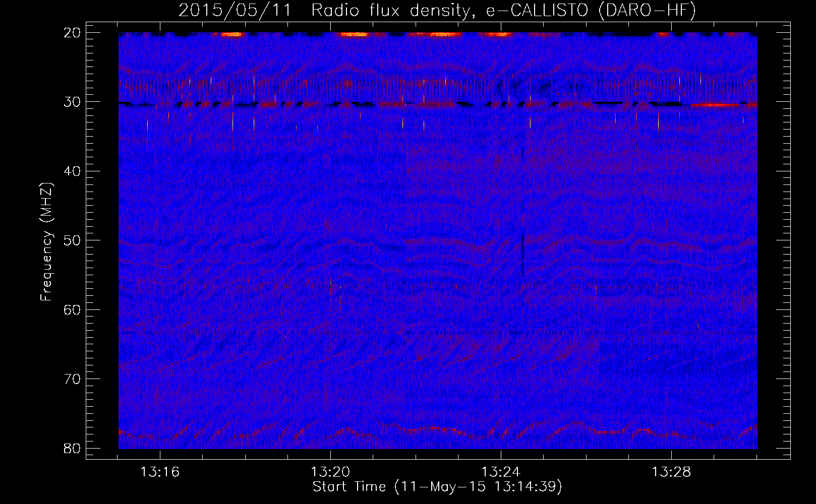Click the 13:16 time tick label
The width and height of the screenshot is (816, 504).
coord(160,472)
